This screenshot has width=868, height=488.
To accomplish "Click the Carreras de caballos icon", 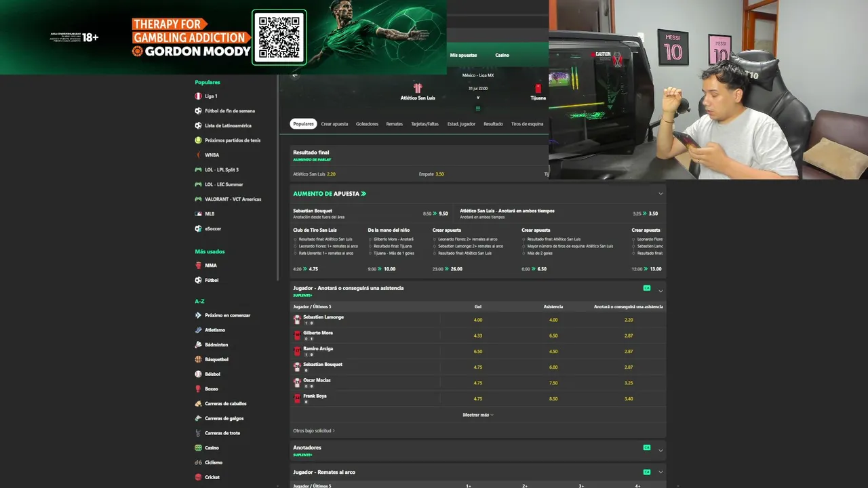I will [198, 403].
